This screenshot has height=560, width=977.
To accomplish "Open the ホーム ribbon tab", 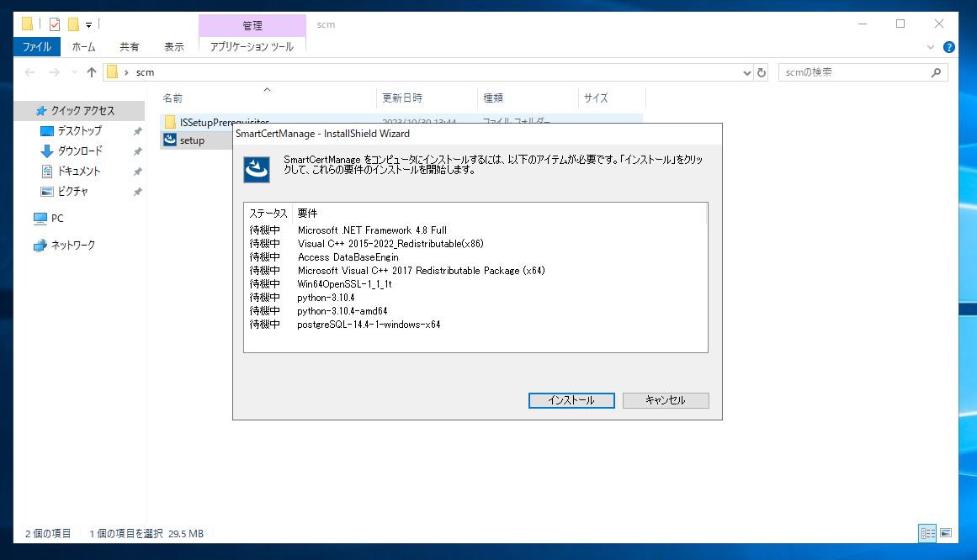I will click(83, 47).
